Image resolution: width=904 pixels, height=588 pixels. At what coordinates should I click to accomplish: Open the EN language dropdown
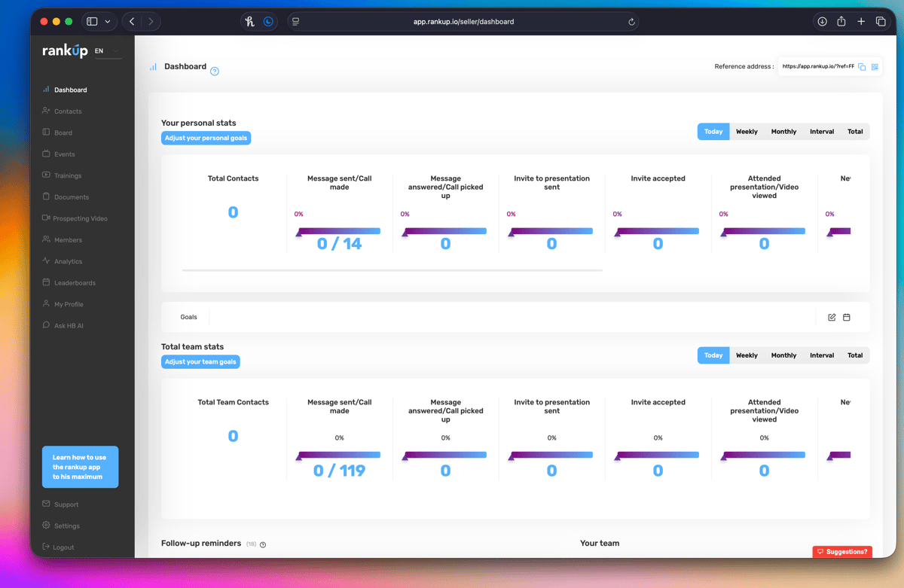click(x=108, y=51)
